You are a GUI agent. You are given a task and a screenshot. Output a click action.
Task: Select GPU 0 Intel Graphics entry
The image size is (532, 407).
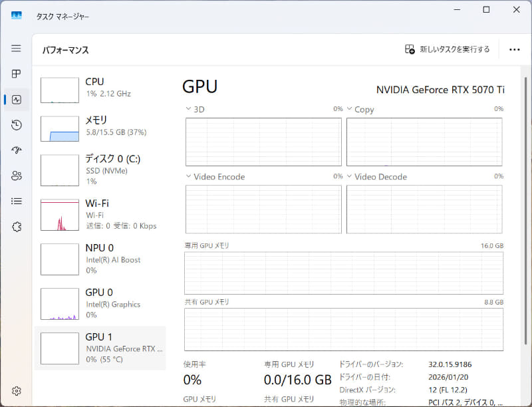pyautogui.click(x=100, y=304)
